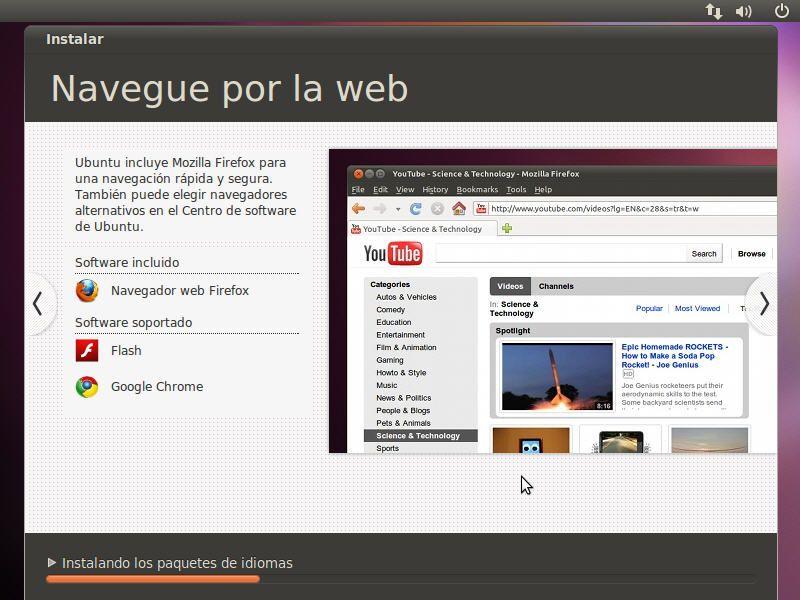The width and height of the screenshot is (800, 600).
Task: Go to the previous slide arrow
Action: (38, 304)
